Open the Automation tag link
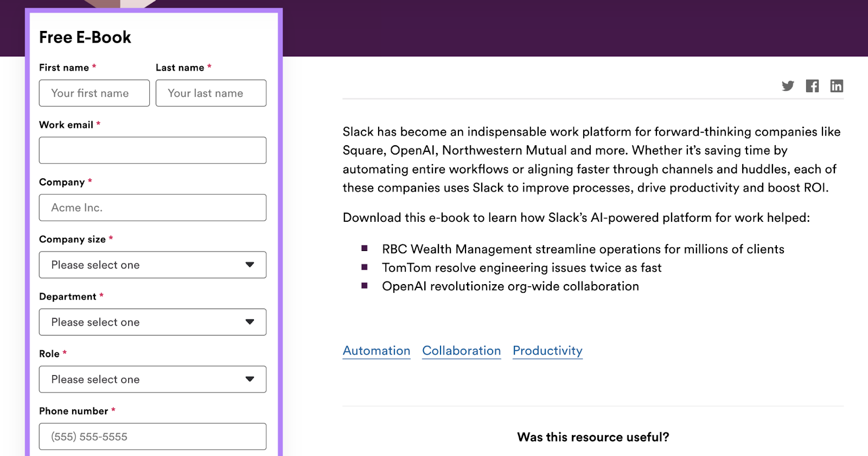Screen dimensions: 868x456 (x=376, y=351)
